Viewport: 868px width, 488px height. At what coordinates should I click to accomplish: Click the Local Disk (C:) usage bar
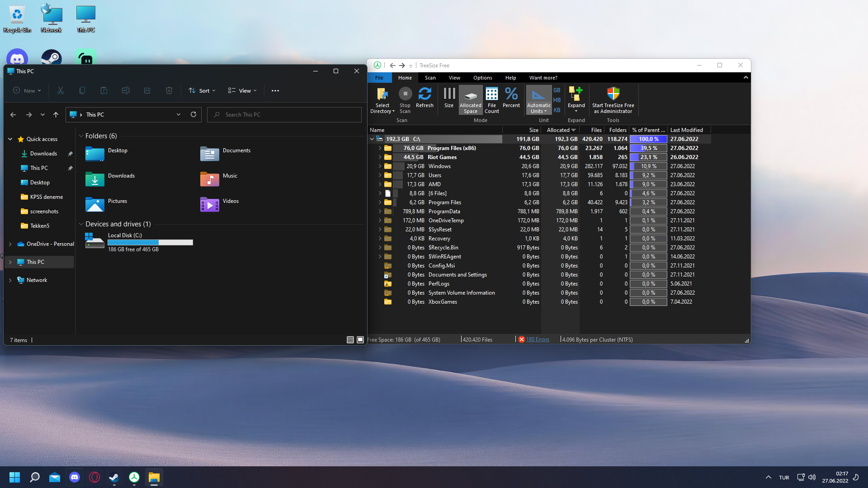150,243
